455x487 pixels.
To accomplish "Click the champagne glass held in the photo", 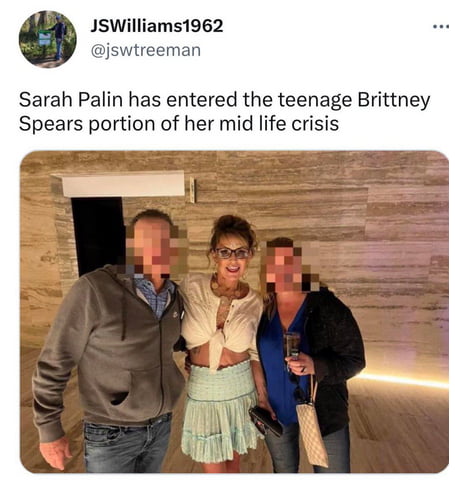I will coord(292,348).
